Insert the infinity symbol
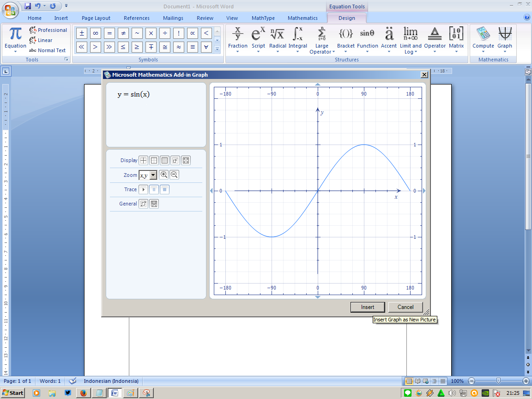Image resolution: width=532 pixels, height=399 pixels. pos(96,33)
